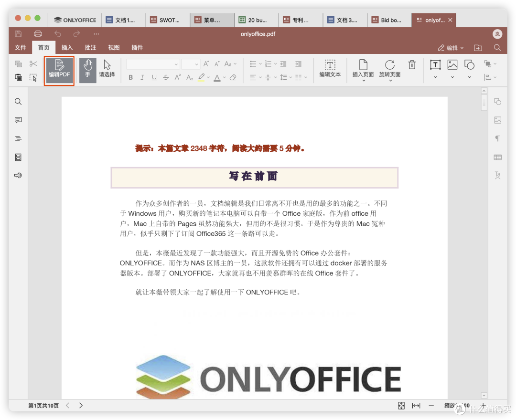Viewport: 516px width, 420px height.
Task: Click the Copy icon
Action: (19, 64)
